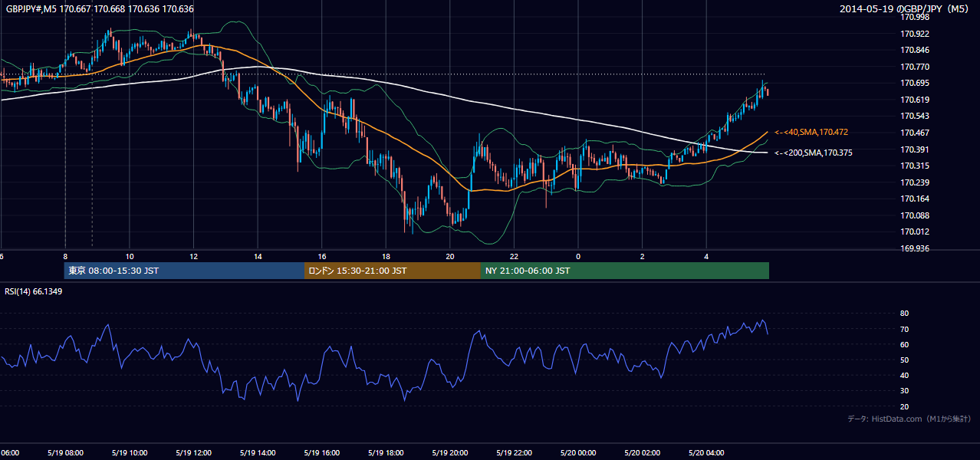Select the NY 21:00-06:00 JST session bar
Image resolution: width=980 pixels, height=460 pixels.
click(x=625, y=271)
